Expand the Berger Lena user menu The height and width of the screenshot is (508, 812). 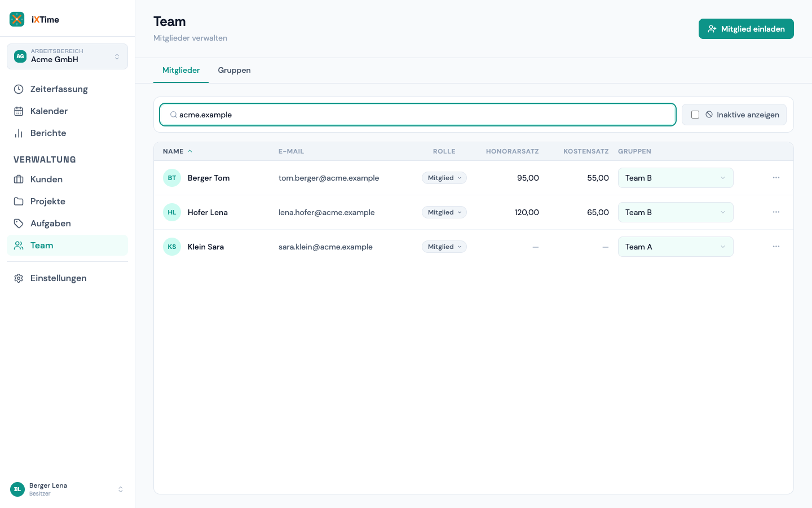(x=67, y=489)
